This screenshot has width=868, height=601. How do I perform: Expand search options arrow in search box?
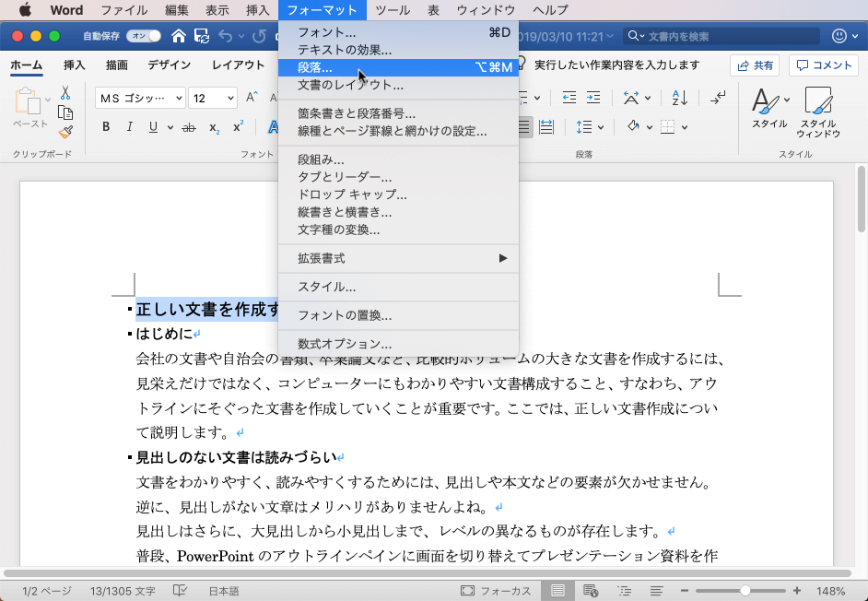641,37
